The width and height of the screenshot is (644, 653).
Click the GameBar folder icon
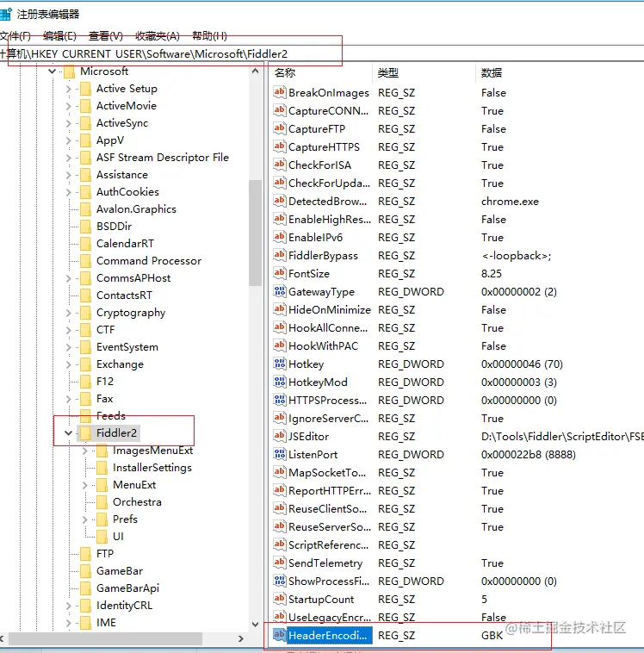coord(85,571)
